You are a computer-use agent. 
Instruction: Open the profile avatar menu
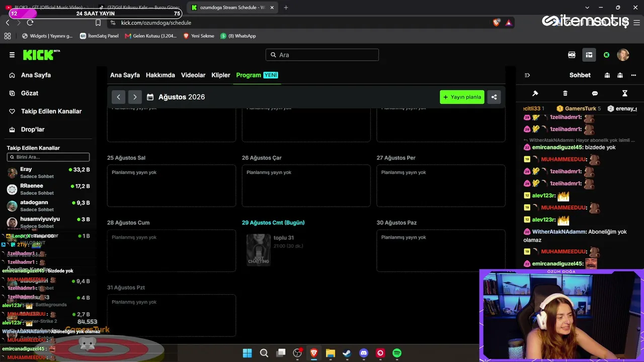pyautogui.click(x=623, y=55)
